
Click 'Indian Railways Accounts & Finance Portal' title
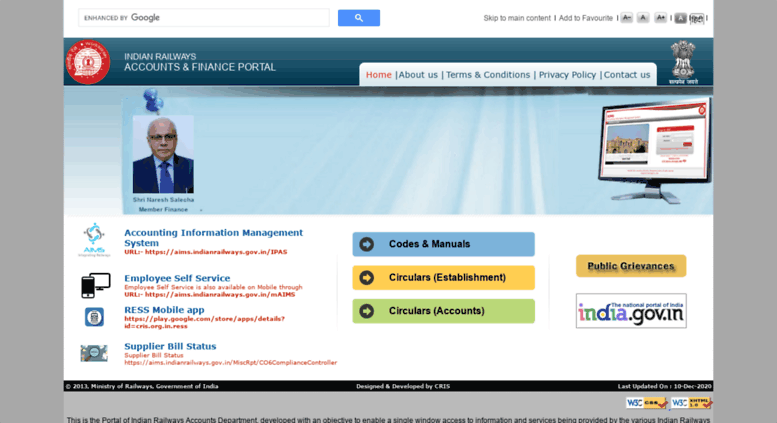click(x=200, y=62)
